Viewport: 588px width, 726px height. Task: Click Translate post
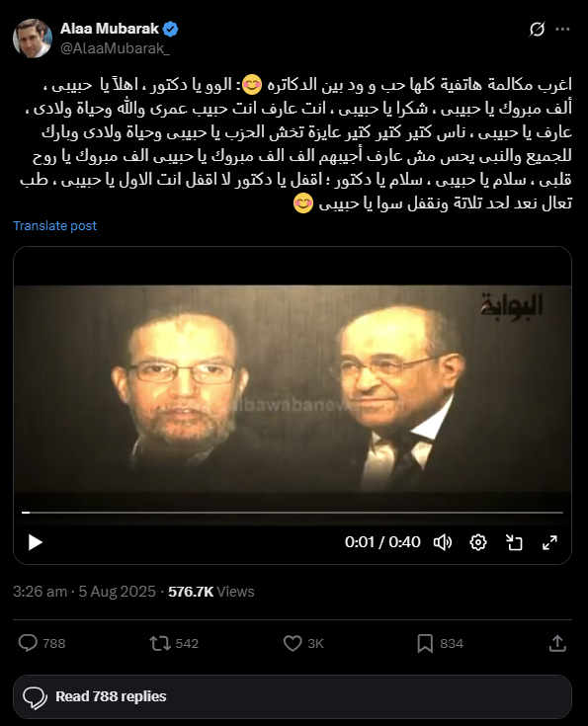click(54, 225)
